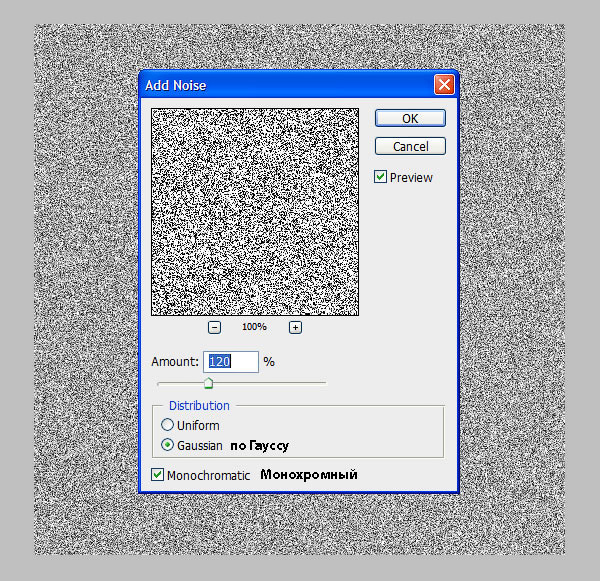Disable the Monochromatic checkbox
The image size is (600, 581).
click(157, 475)
